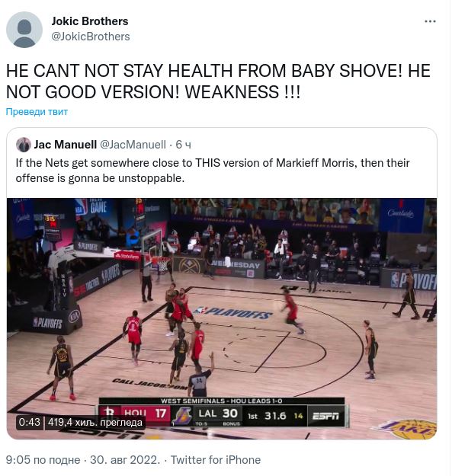Viewport: 452px width, 476px height.
Task: Open the quoted tweet's 6 ч timestamp
Action: click(x=183, y=145)
